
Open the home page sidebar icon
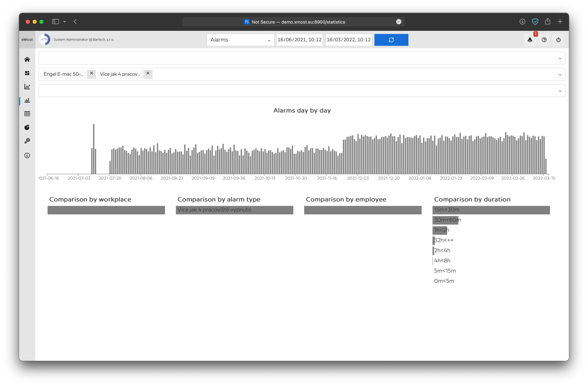pos(27,59)
